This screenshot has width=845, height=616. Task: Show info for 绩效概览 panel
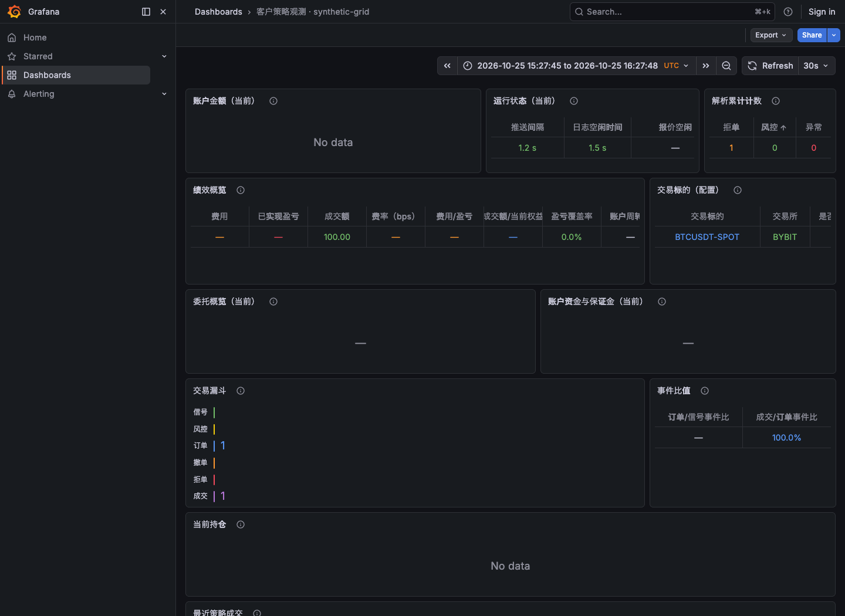(x=241, y=190)
